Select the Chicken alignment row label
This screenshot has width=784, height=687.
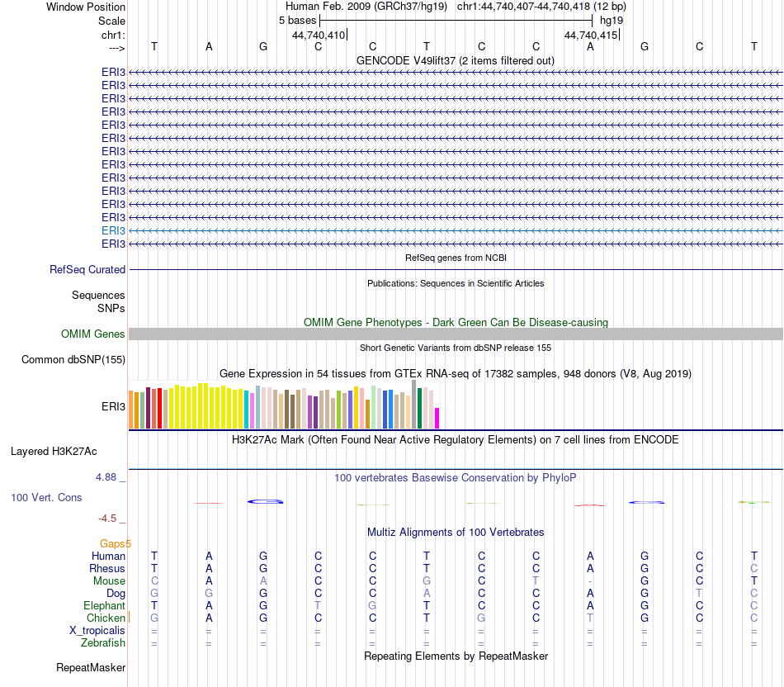click(x=106, y=618)
